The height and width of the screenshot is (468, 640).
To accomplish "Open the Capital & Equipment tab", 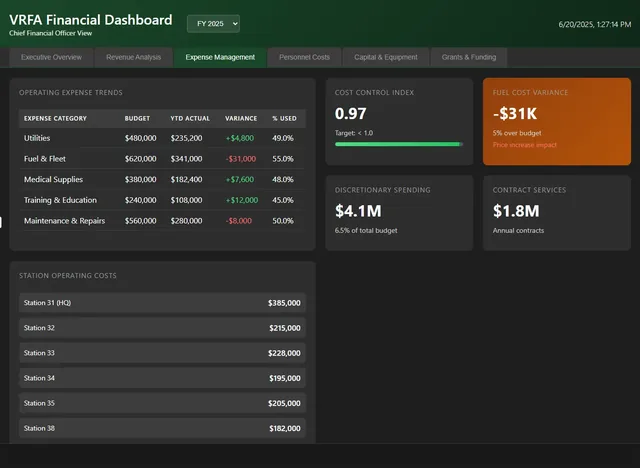I will click(x=386, y=57).
